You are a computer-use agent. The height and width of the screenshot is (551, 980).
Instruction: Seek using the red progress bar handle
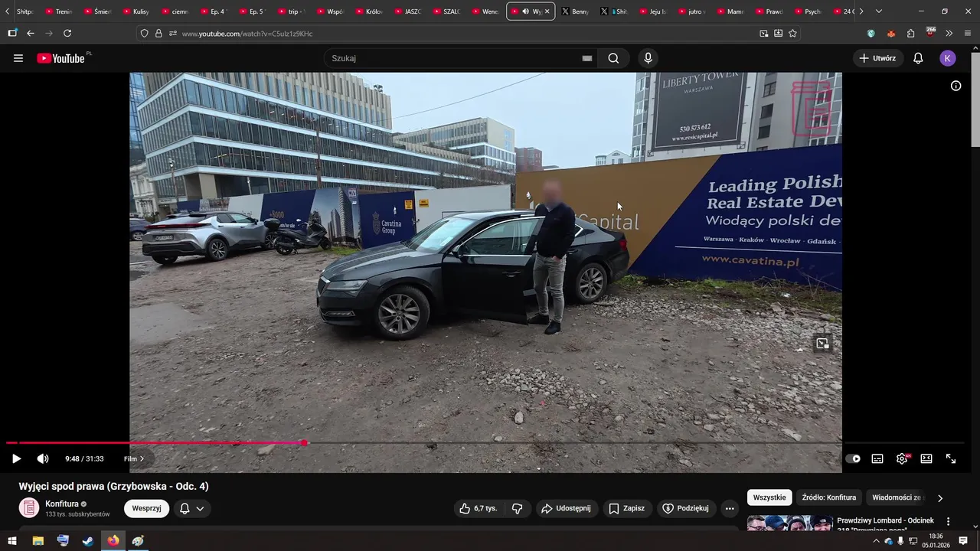point(305,443)
